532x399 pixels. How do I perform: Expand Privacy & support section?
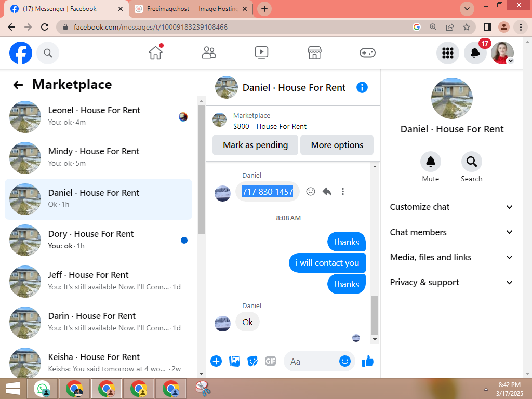[x=451, y=282]
